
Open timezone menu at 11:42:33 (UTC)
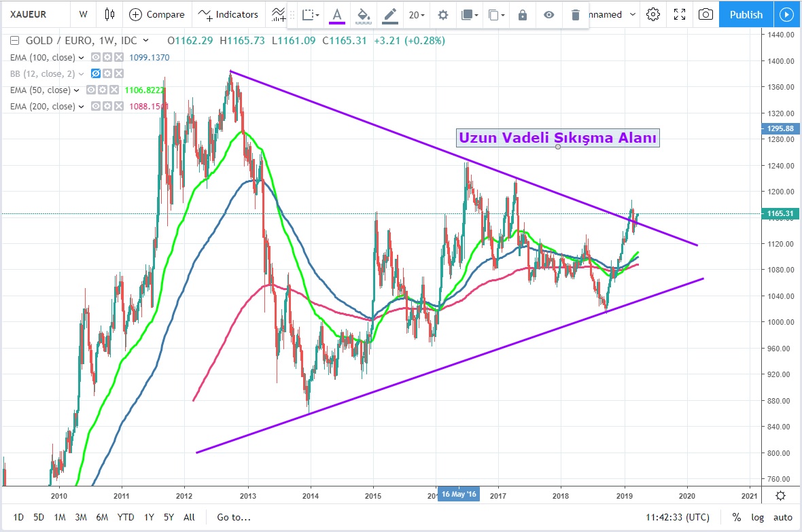click(678, 517)
